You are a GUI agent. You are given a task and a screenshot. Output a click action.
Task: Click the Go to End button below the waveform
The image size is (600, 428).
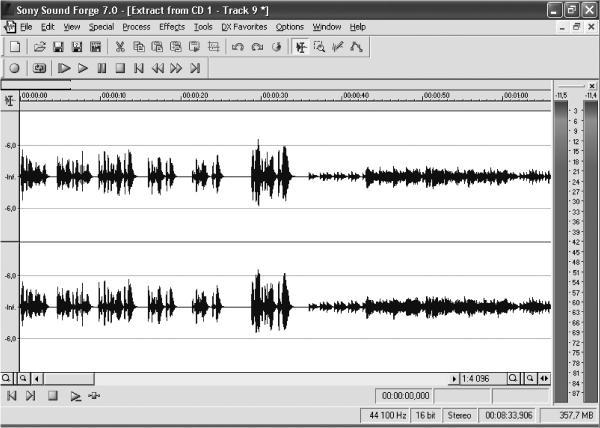click(31, 396)
